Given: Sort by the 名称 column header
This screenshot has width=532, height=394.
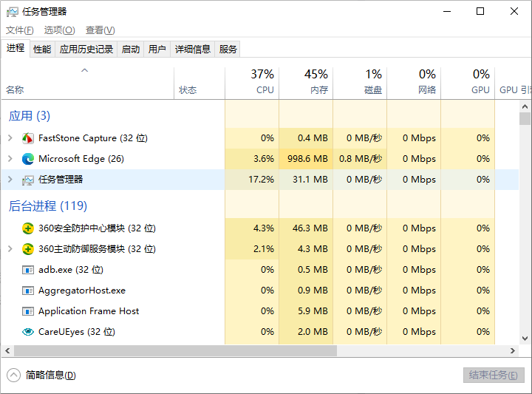Looking at the screenshot, I should pyautogui.click(x=87, y=83).
